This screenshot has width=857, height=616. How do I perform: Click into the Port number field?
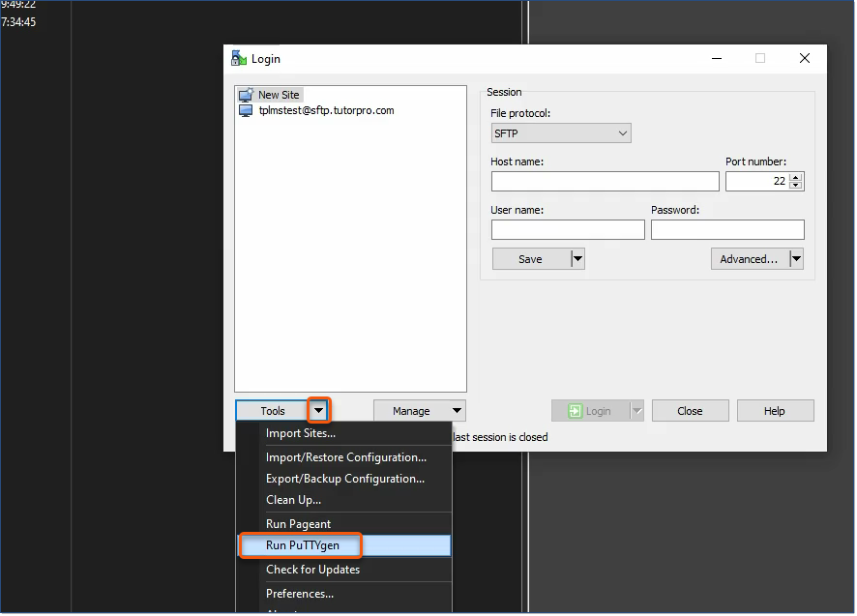[757, 182]
